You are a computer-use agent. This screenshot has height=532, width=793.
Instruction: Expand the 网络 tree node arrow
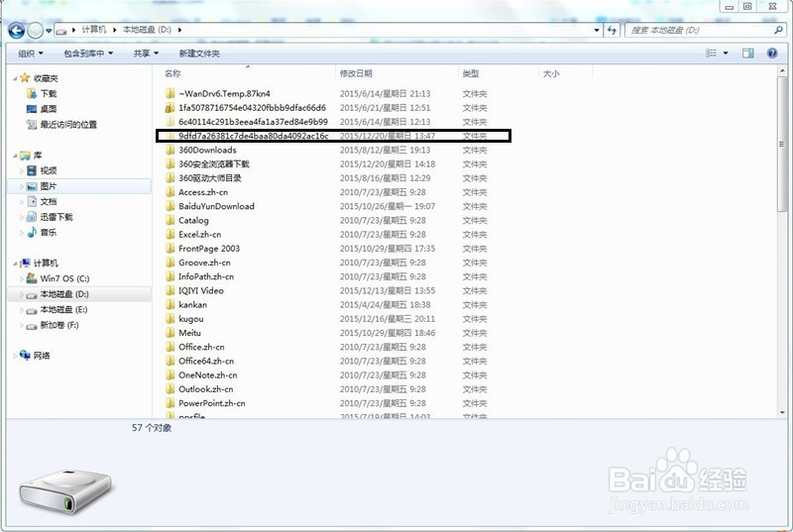[15, 356]
